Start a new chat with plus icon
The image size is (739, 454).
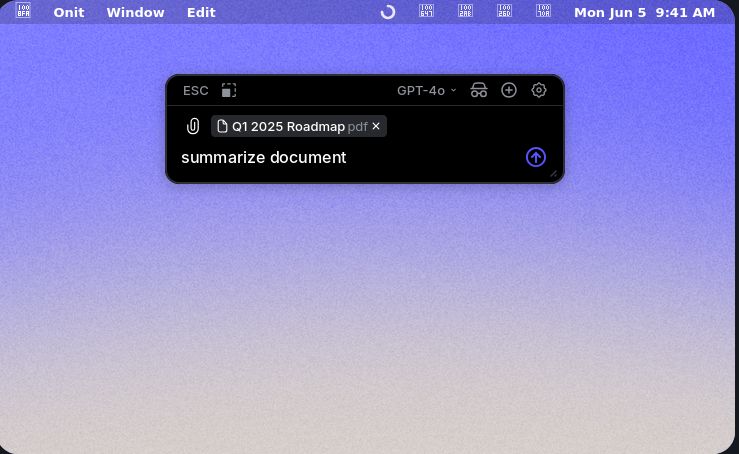pos(509,91)
